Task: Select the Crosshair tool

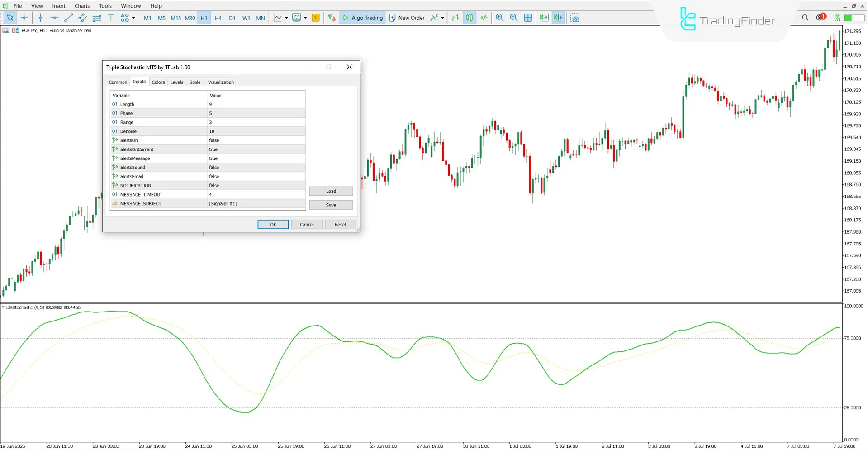Action: pos(24,18)
